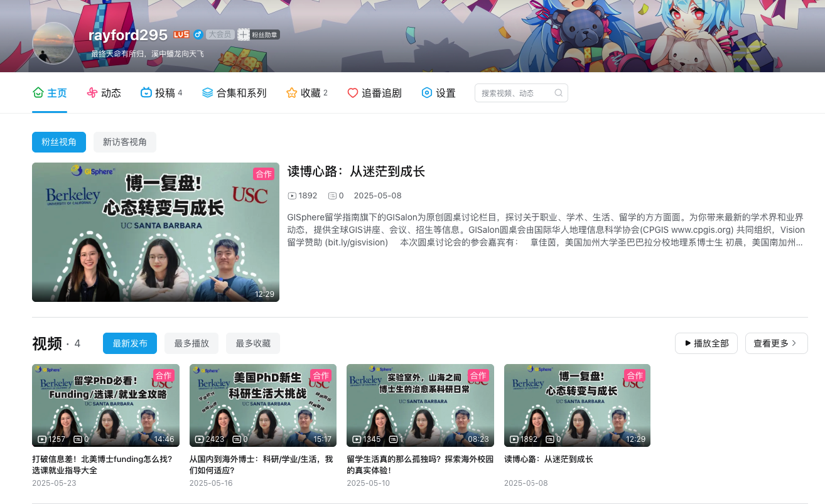Image resolution: width=825 pixels, height=504 pixels.
Task: Go to the 动态 tab
Action: coord(104,93)
